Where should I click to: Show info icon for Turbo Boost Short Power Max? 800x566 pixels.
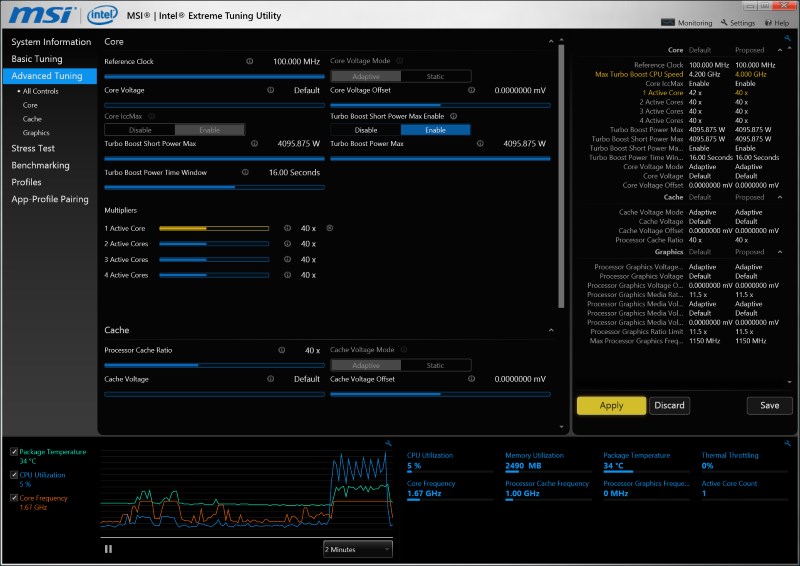[254, 144]
